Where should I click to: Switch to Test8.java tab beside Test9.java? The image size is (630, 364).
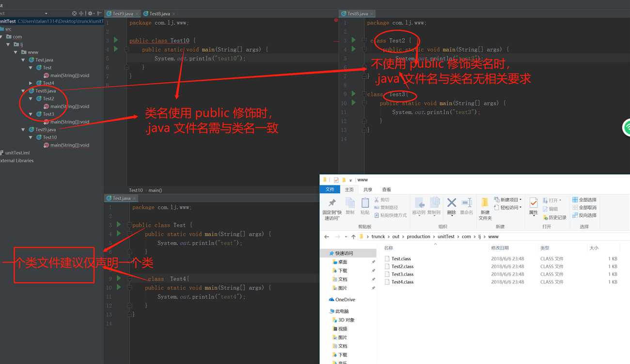pyautogui.click(x=159, y=14)
